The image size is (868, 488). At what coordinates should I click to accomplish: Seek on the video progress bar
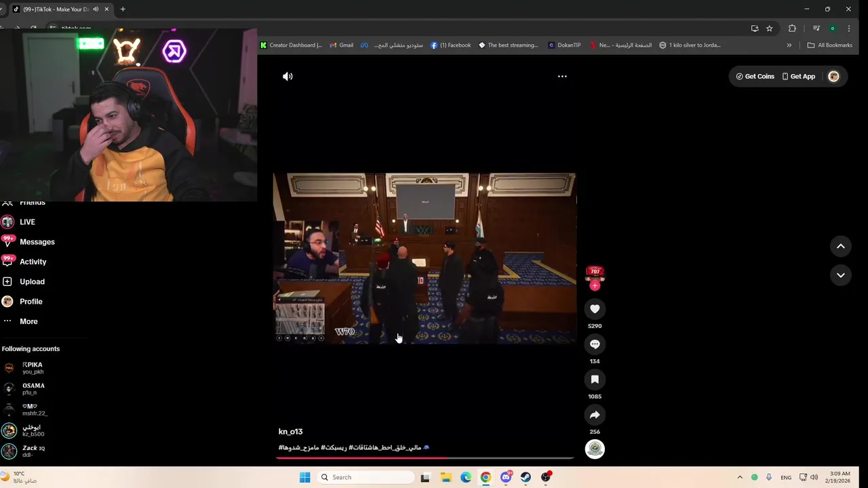tap(425, 458)
